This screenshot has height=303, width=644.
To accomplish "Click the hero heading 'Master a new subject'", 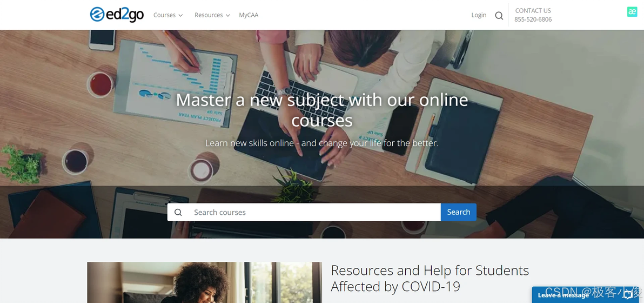I will pyautogui.click(x=322, y=110).
